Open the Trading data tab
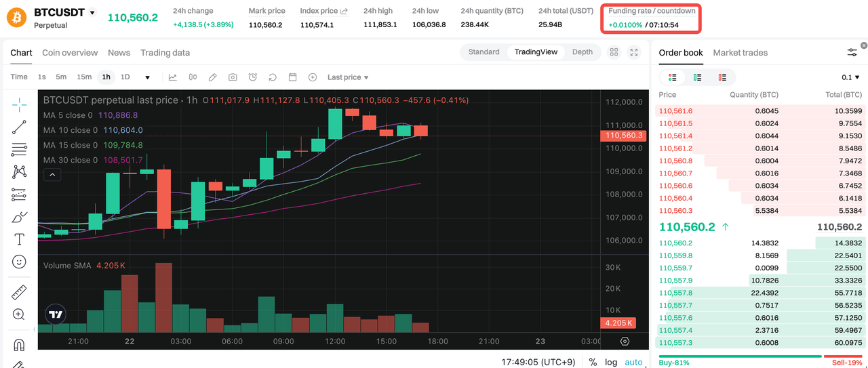The height and width of the screenshot is (368, 868). (x=165, y=52)
